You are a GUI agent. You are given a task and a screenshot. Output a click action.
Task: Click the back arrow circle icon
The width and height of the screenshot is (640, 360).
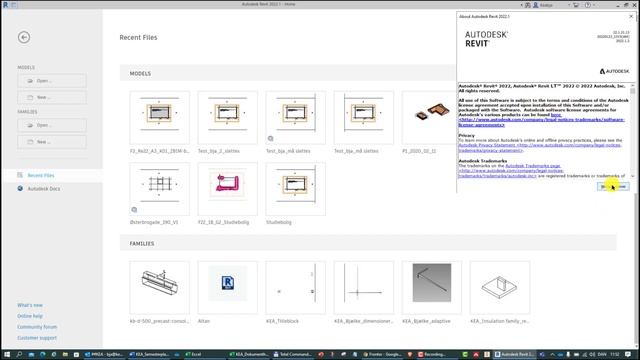(24, 37)
